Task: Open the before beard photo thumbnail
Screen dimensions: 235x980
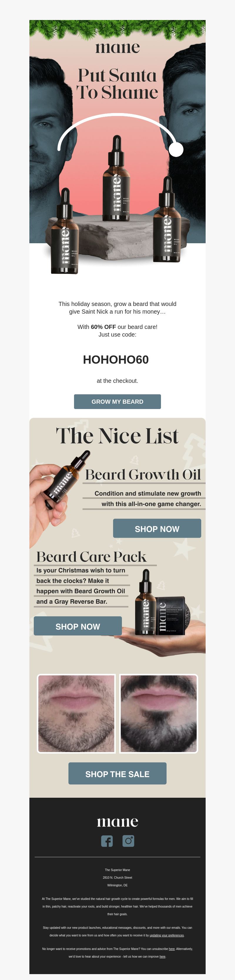Action: 76,713
